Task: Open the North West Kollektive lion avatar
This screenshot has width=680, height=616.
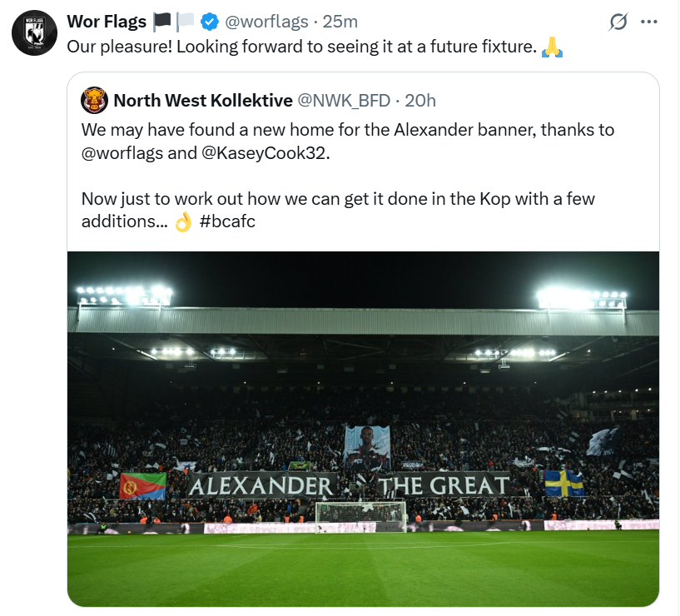Action: (x=96, y=100)
